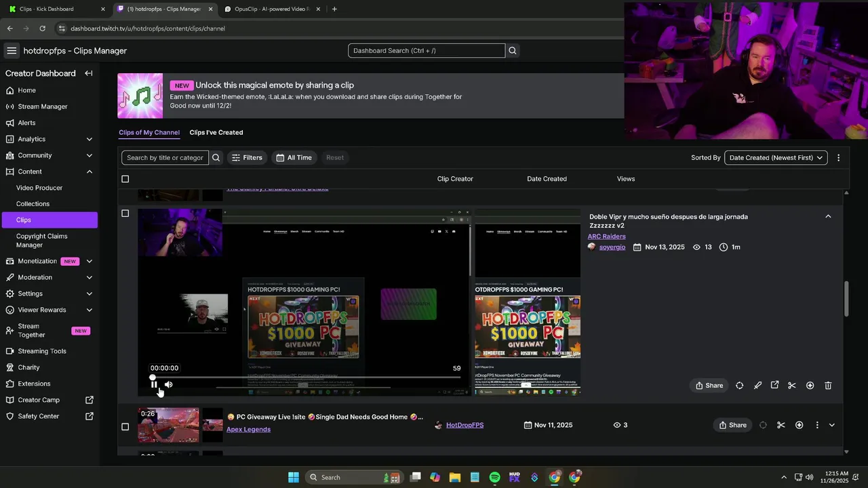Open soyergio clip creator profile link
Screen dimensions: 868x488
pyautogui.click(x=612, y=247)
